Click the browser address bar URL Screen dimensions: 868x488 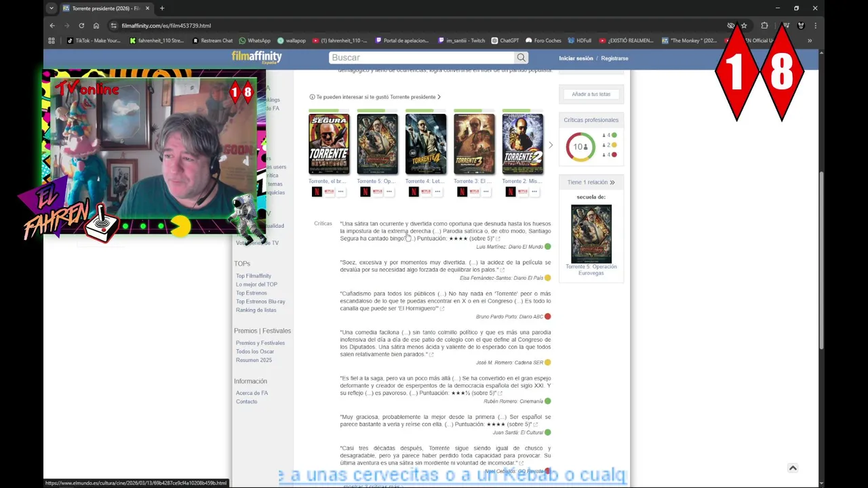pyautogui.click(x=166, y=26)
